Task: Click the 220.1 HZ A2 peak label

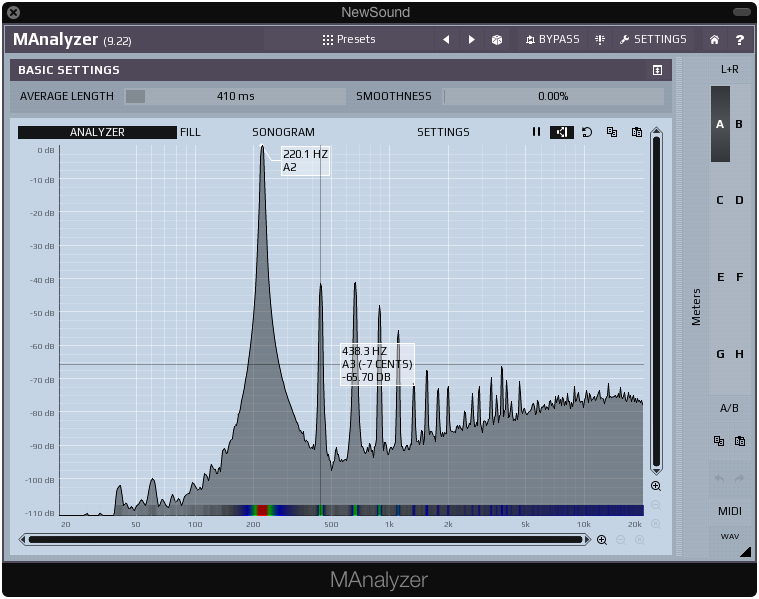Action: (x=305, y=161)
